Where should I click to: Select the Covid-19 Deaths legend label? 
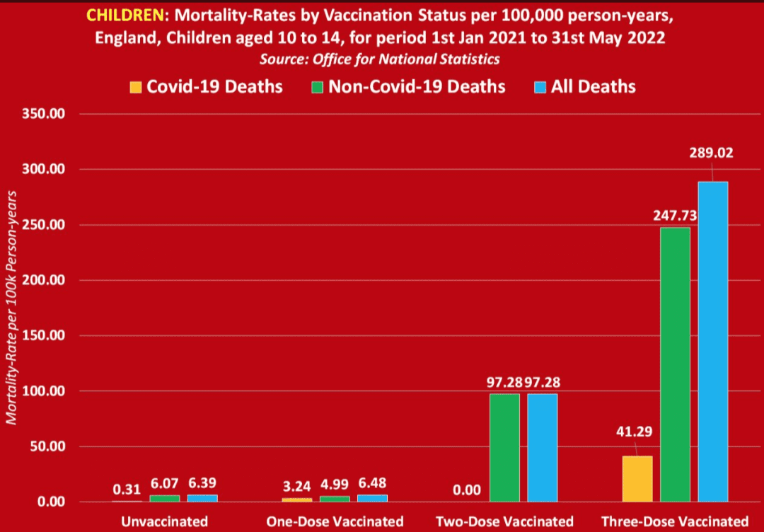pos(214,87)
